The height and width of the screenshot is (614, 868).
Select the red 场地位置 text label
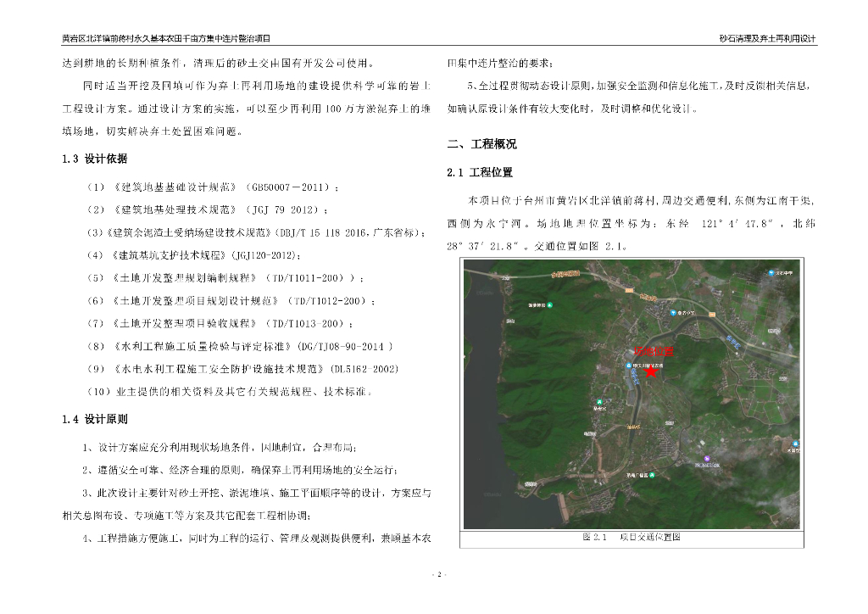coord(654,349)
